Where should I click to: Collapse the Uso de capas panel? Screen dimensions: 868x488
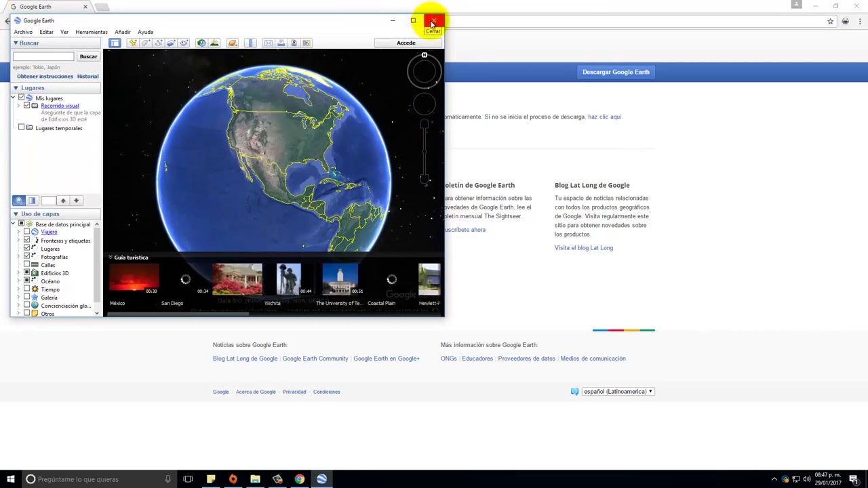(x=16, y=213)
